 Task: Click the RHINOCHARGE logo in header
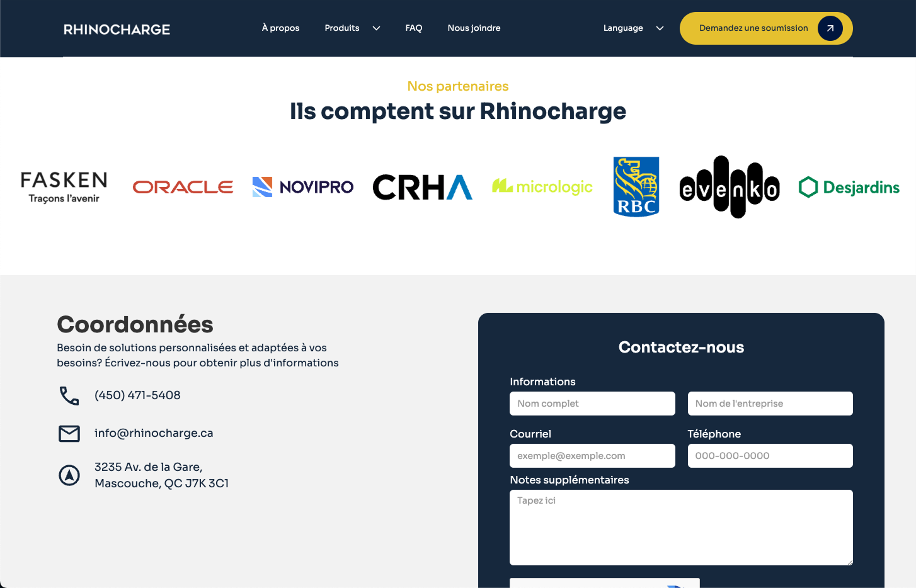click(x=117, y=29)
